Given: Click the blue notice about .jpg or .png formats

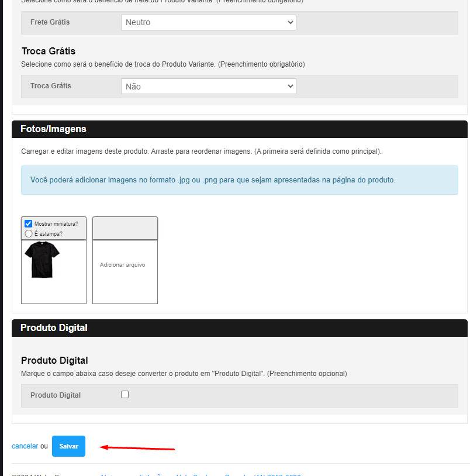Looking at the screenshot, I should (240, 180).
